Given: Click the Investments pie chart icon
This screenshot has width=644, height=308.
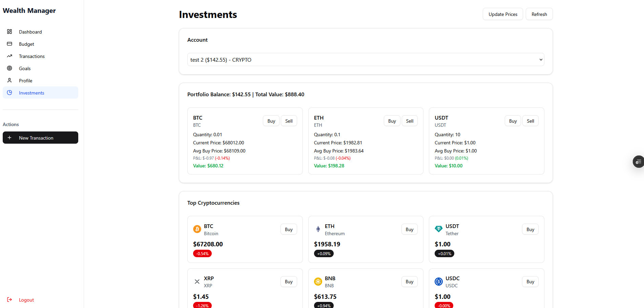Looking at the screenshot, I should click(9, 93).
